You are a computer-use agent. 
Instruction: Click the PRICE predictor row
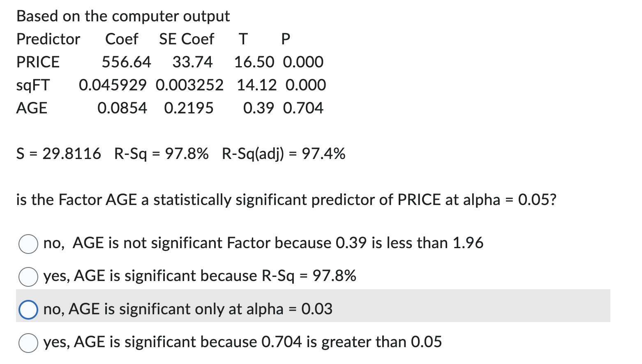click(x=164, y=62)
